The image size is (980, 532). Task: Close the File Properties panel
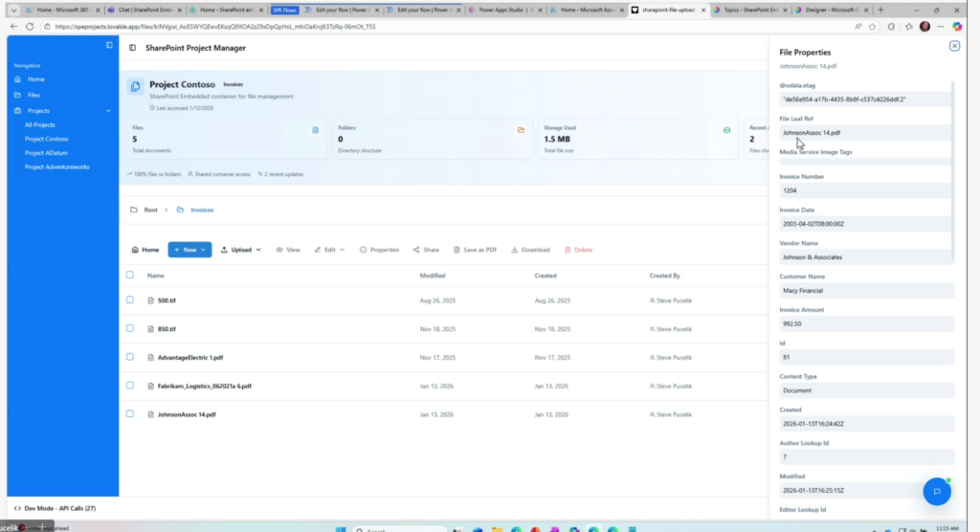tap(954, 46)
